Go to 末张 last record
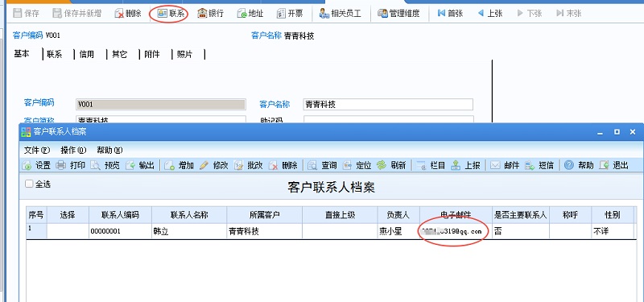The width and height of the screenshot is (644, 302). pos(569,14)
